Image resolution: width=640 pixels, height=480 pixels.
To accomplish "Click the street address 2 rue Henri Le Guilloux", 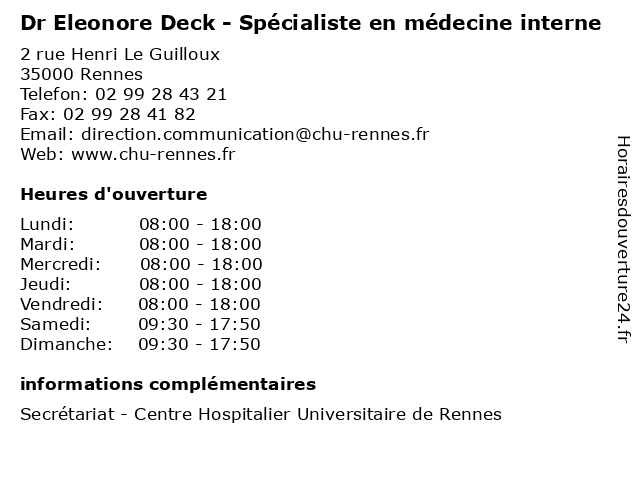I will click(x=120, y=54).
